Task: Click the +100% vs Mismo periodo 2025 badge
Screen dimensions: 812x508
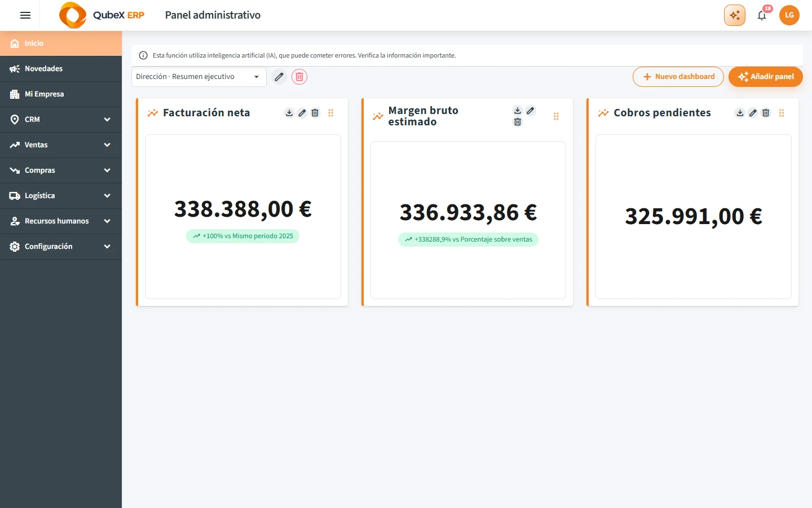Action: click(x=242, y=236)
